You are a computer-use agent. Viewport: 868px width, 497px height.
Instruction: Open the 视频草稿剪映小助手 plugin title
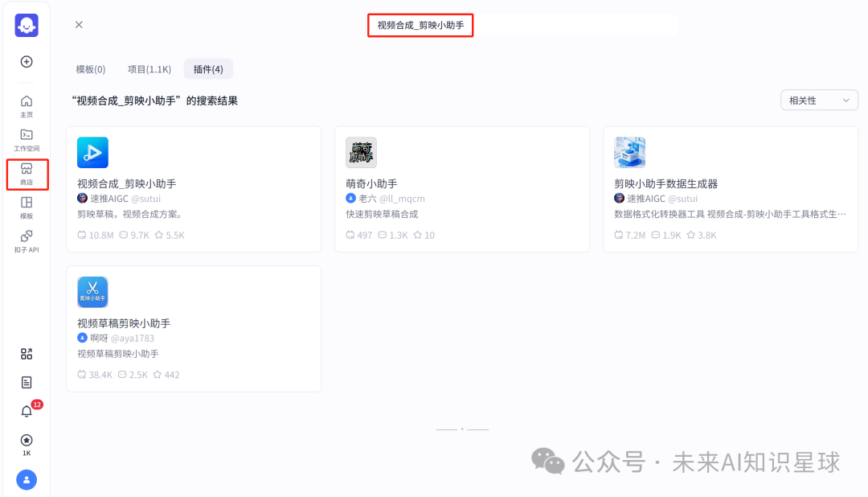(x=124, y=323)
